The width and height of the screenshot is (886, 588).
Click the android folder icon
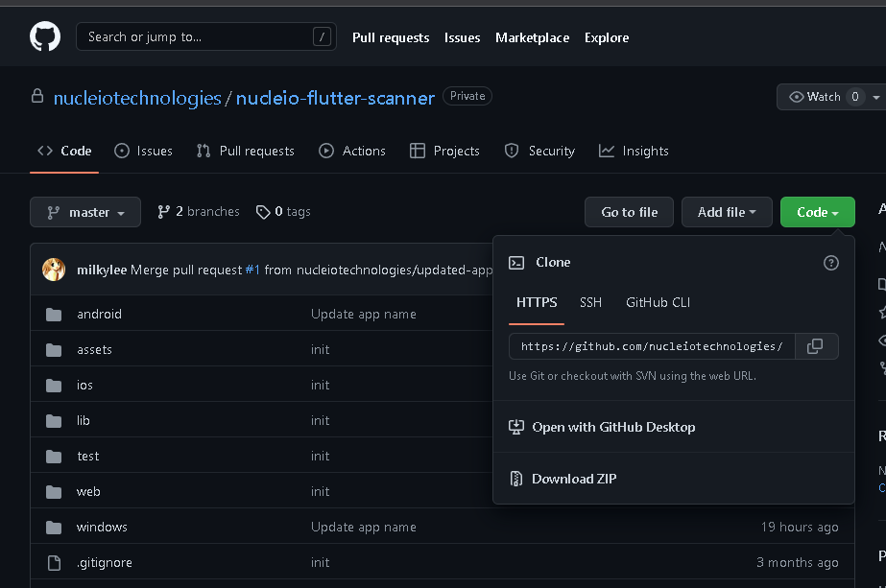tap(54, 315)
